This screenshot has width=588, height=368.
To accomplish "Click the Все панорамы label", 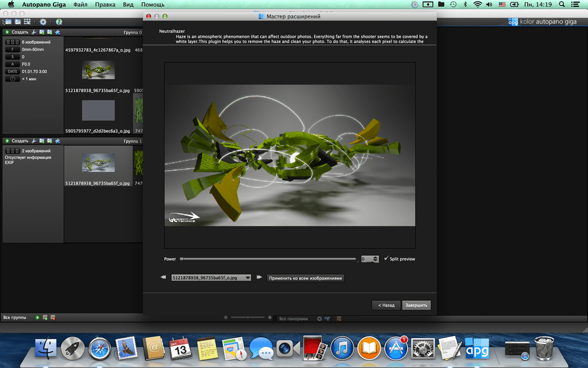I will [x=294, y=319].
